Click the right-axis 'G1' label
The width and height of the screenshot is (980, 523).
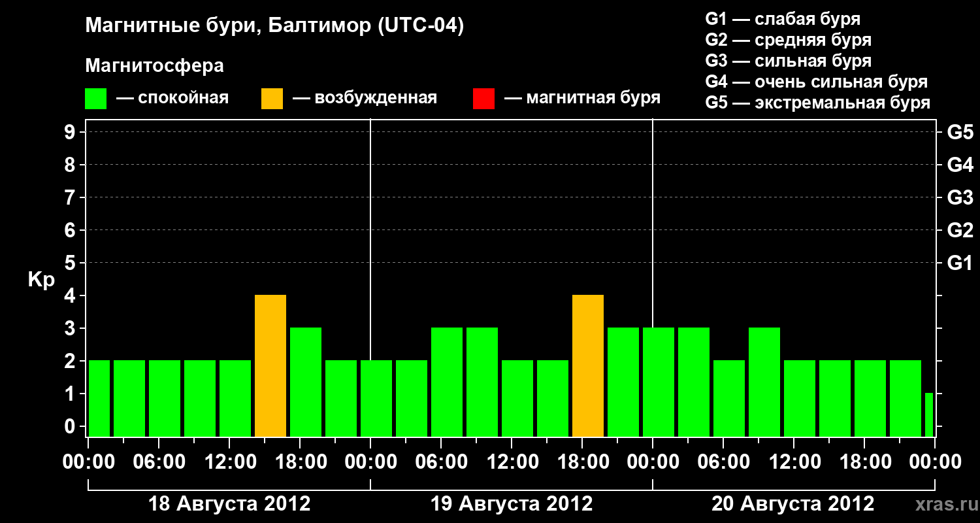(960, 263)
